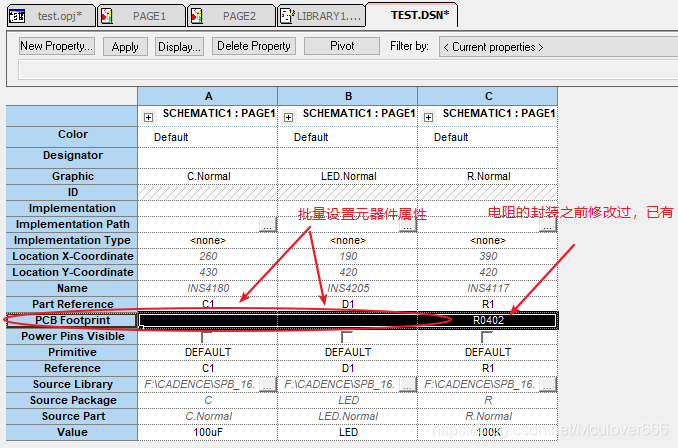Click the PAGE1 schematic tab icon
This screenshot has height=448, width=678.
(109, 15)
